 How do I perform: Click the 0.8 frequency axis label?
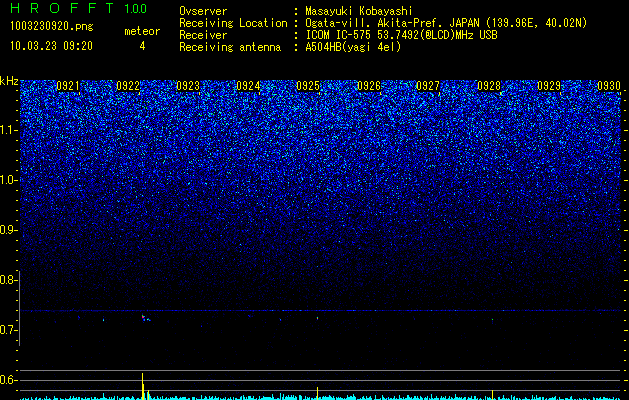click(8, 280)
